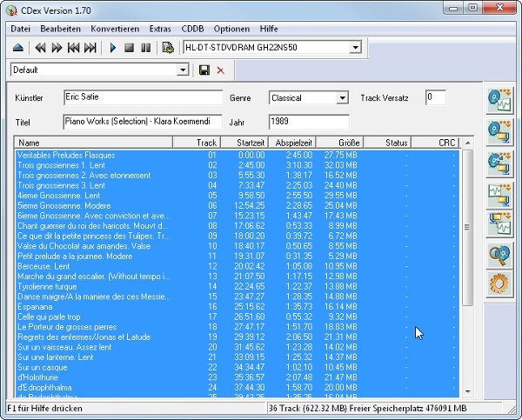Open settings with the gear icon
The image size is (522, 420).
point(499,283)
